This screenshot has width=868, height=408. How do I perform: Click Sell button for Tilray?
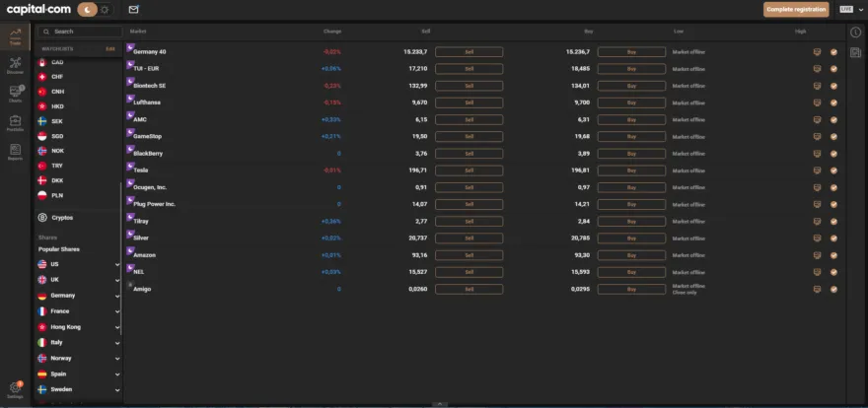click(469, 221)
